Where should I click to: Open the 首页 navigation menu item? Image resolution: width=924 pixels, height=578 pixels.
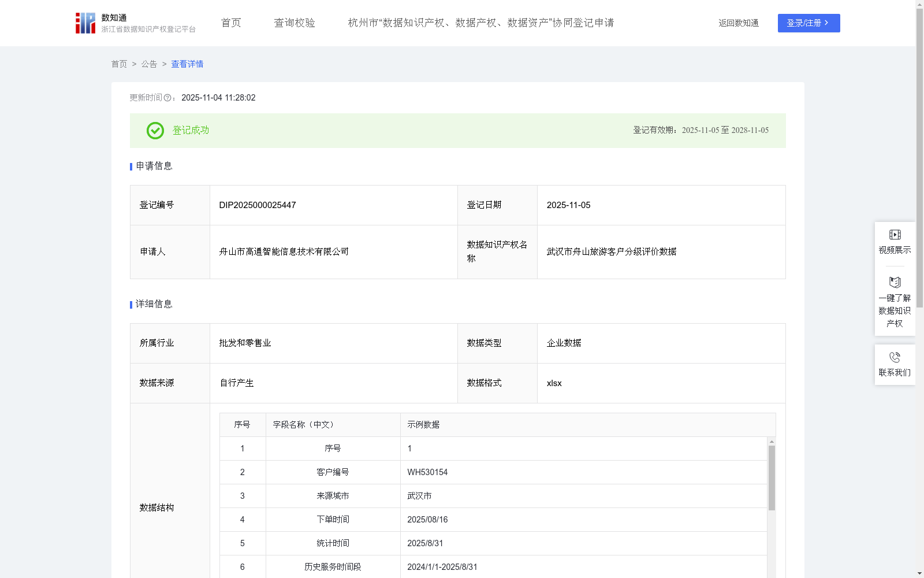click(x=231, y=23)
